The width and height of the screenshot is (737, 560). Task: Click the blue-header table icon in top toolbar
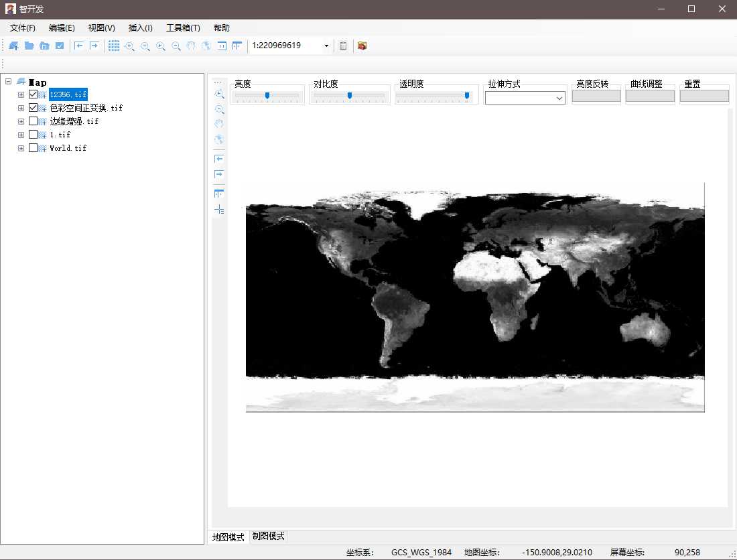click(x=237, y=46)
